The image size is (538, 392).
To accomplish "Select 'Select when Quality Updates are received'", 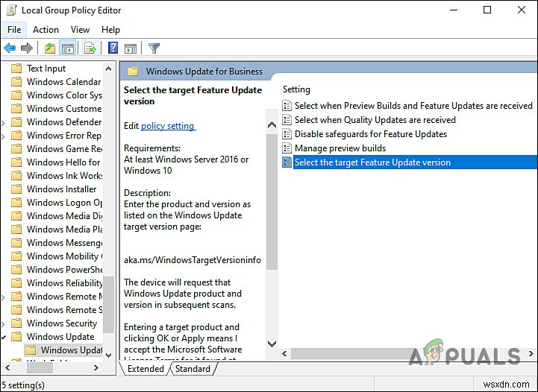I will [x=375, y=119].
